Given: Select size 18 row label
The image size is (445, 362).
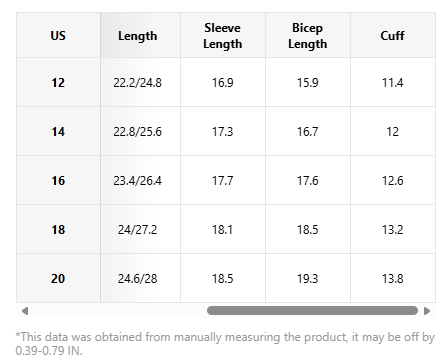Looking at the screenshot, I should [x=58, y=229].
